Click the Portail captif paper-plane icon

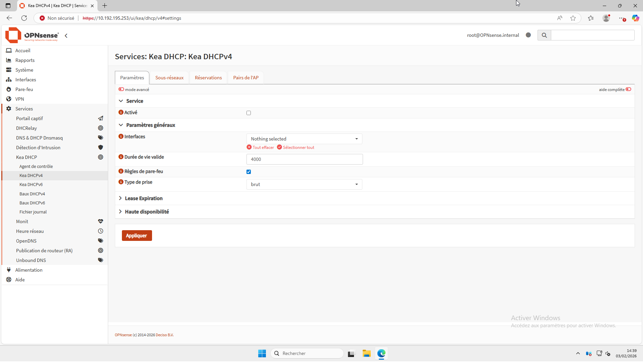coord(100,118)
